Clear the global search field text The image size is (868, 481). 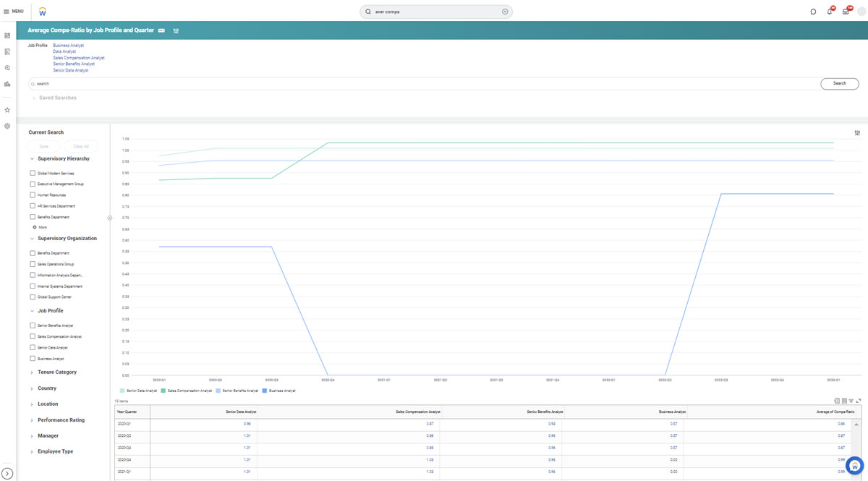click(505, 12)
